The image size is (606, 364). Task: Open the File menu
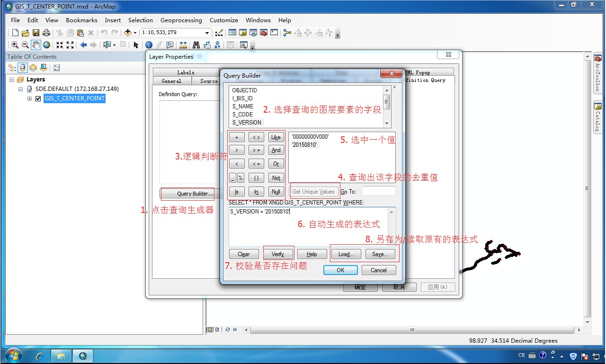(15, 20)
